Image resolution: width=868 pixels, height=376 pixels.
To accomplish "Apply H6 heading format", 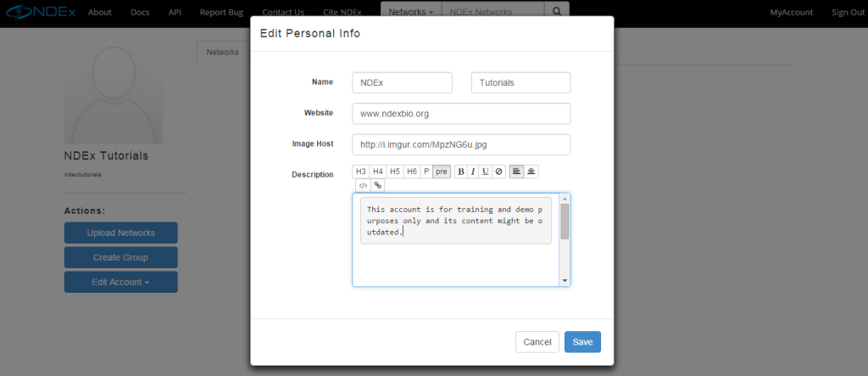I will pos(412,172).
